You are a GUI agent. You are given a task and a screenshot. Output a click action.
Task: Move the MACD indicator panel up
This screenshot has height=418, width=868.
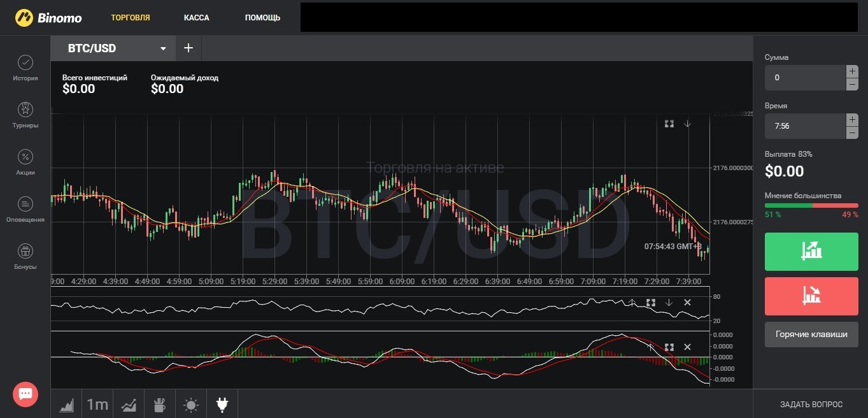point(651,347)
